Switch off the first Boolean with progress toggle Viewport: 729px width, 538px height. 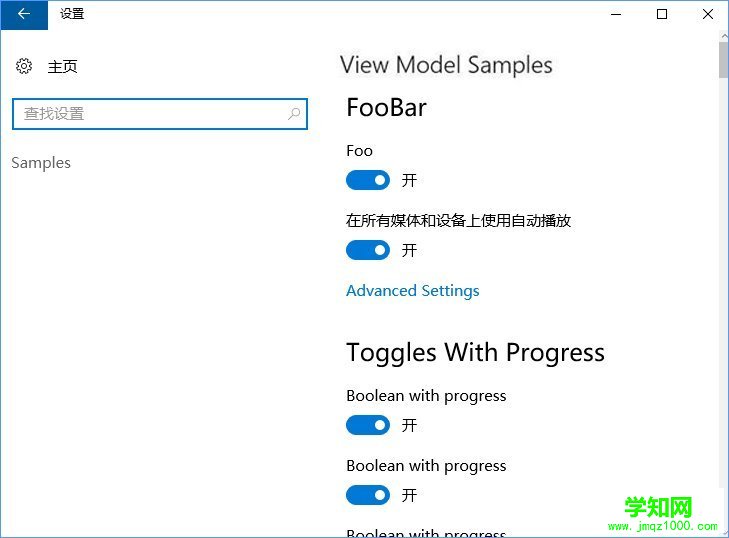coord(367,425)
